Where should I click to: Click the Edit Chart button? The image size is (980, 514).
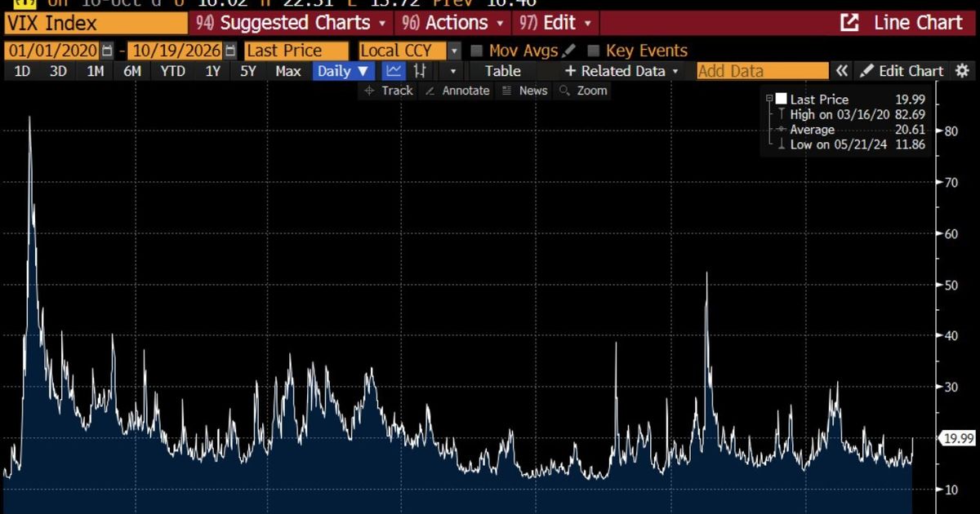[902, 71]
